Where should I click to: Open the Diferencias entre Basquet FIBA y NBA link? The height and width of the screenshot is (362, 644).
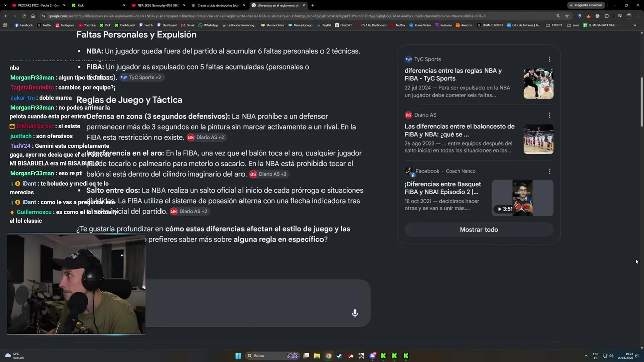pos(443,188)
